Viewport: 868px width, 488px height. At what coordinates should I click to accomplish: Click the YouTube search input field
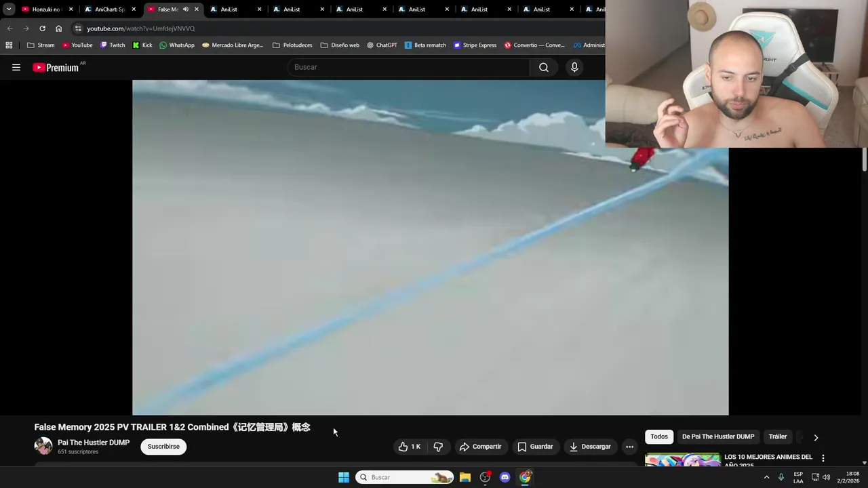[x=409, y=67]
